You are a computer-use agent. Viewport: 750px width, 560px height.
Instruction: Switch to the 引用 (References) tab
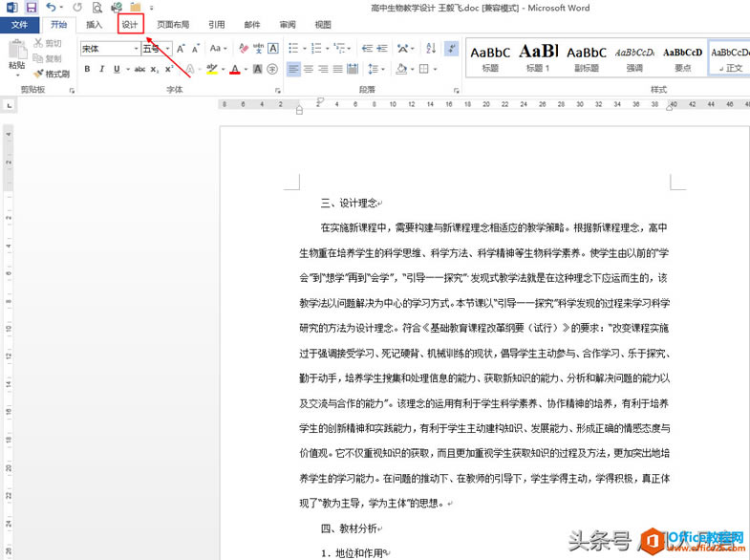pyautogui.click(x=216, y=25)
